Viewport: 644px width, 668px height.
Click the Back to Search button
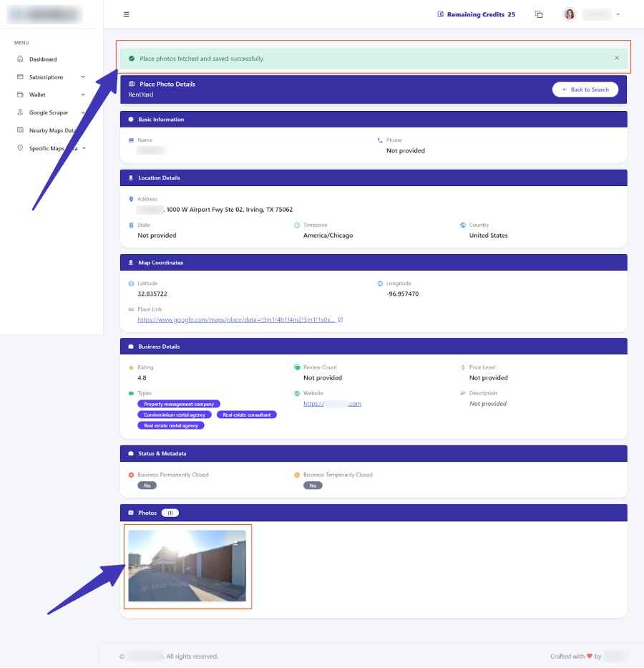coord(585,89)
